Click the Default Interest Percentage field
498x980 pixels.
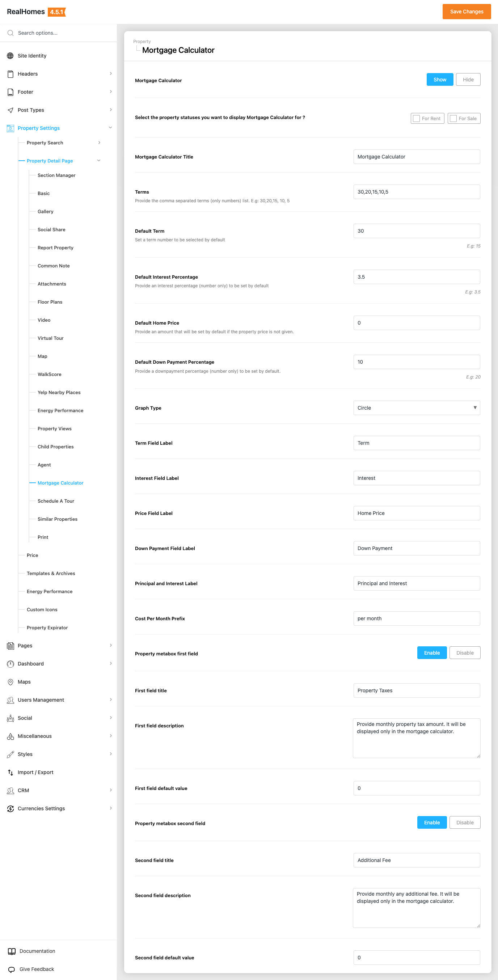(417, 277)
